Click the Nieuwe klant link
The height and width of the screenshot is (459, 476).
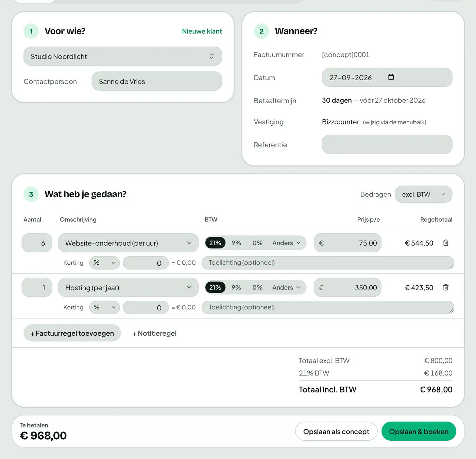(202, 31)
